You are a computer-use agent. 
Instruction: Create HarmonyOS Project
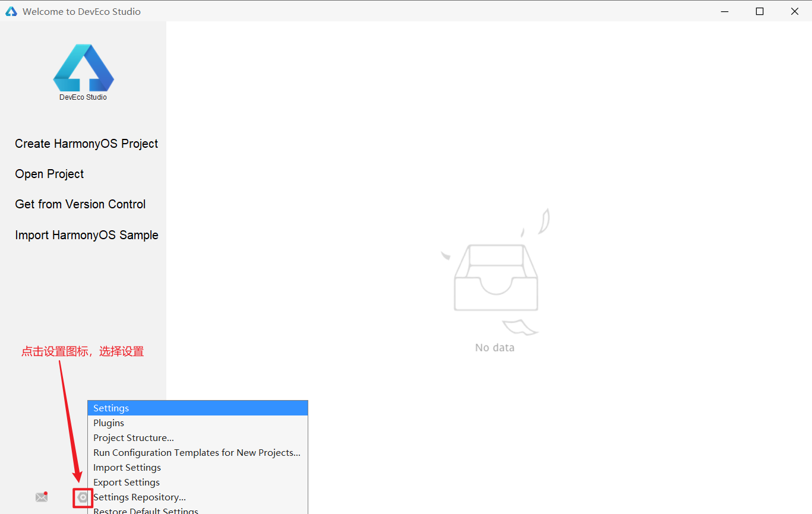[x=87, y=144]
